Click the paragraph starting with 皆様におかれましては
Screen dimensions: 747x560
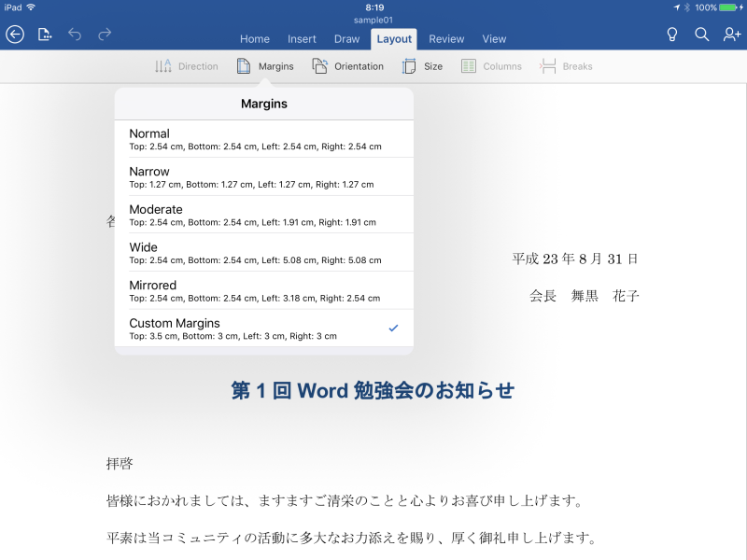345,500
